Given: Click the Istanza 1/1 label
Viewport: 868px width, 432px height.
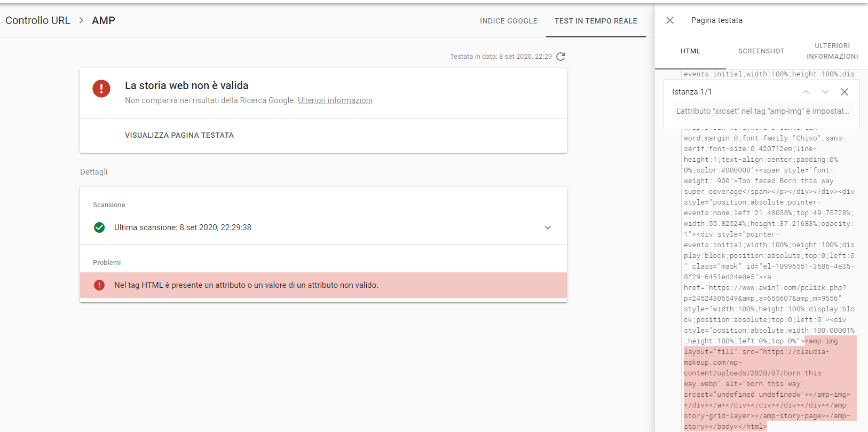Looking at the screenshot, I should point(692,92).
